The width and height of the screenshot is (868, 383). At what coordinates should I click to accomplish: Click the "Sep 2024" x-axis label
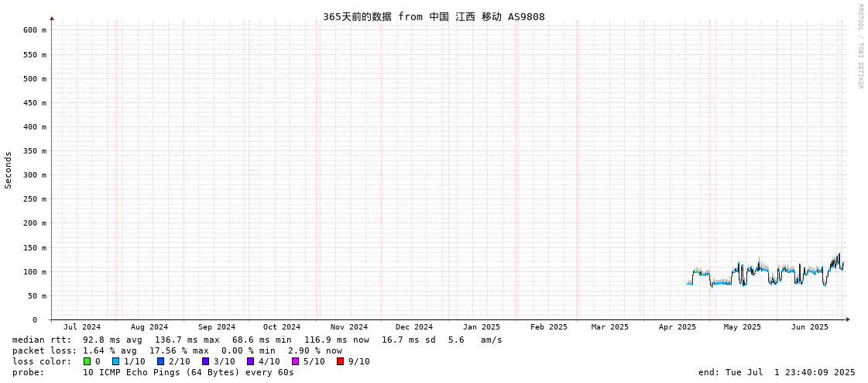[x=217, y=327]
